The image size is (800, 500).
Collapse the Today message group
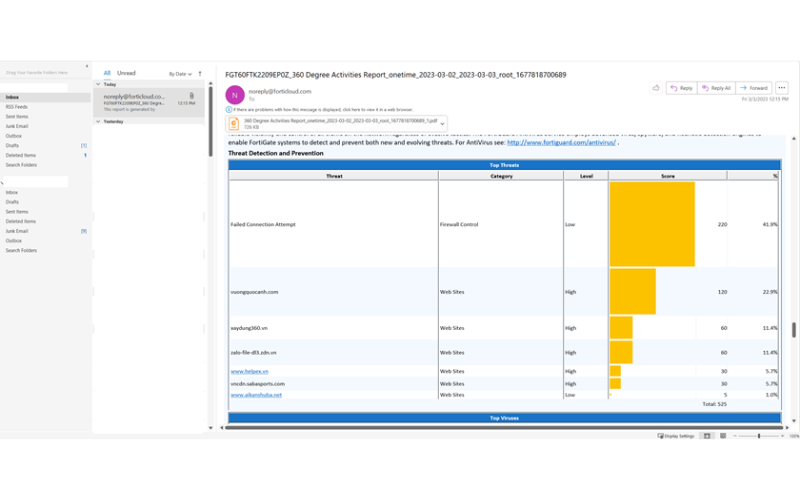pyautogui.click(x=98, y=84)
